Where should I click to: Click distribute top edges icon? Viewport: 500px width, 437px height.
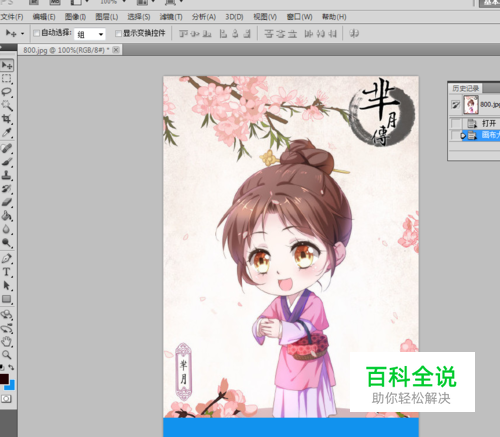click(x=269, y=34)
